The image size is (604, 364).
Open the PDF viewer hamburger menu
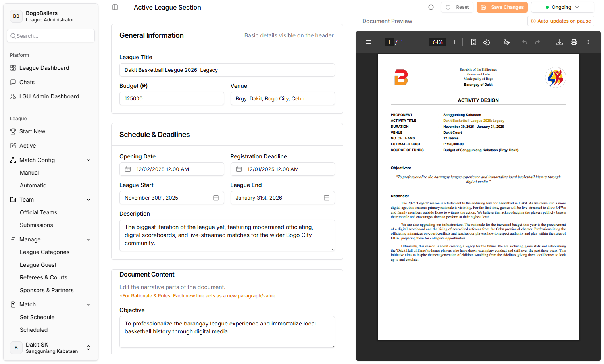click(369, 42)
